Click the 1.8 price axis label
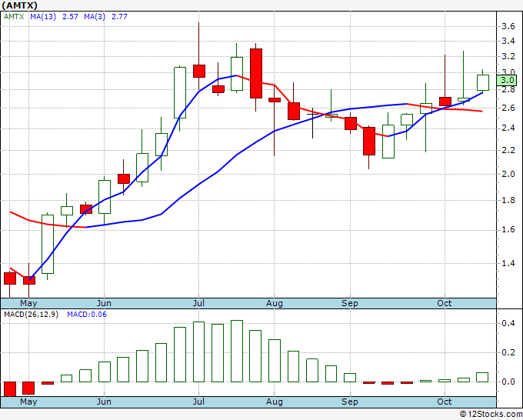 pyautogui.click(x=508, y=201)
